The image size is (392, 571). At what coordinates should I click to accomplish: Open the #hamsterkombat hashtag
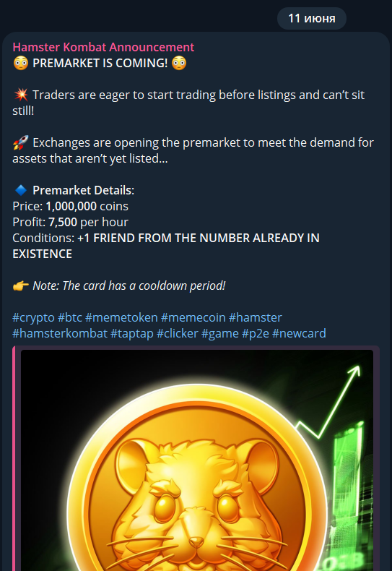pyautogui.click(x=60, y=334)
